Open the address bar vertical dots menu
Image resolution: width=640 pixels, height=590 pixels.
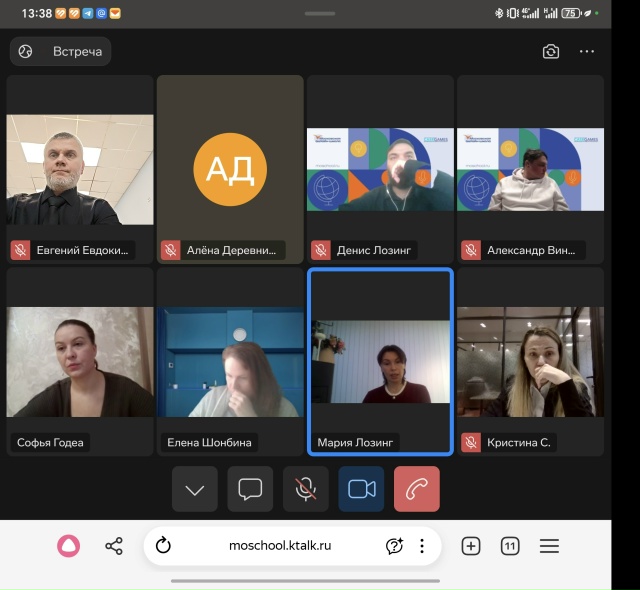pyautogui.click(x=422, y=546)
